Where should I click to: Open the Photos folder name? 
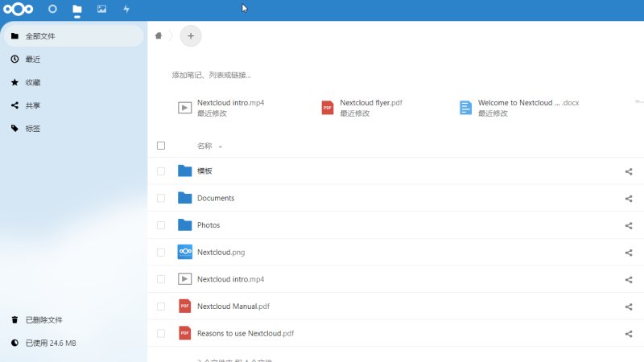(x=208, y=225)
